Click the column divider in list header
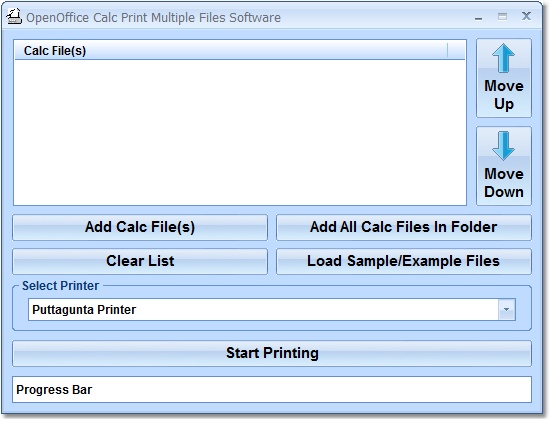This screenshot has width=550, height=421. pos(448,51)
